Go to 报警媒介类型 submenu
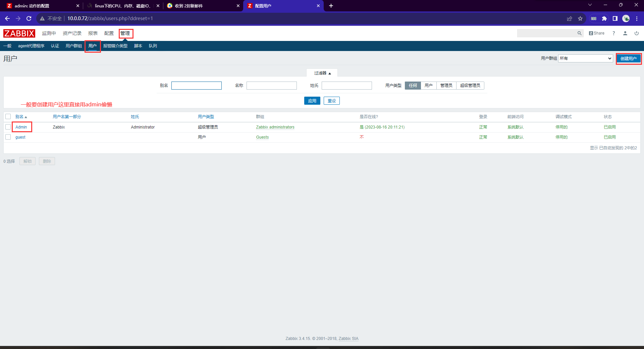The width and height of the screenshot is (644, 349). pyautogui.click(x=115, y=46)
